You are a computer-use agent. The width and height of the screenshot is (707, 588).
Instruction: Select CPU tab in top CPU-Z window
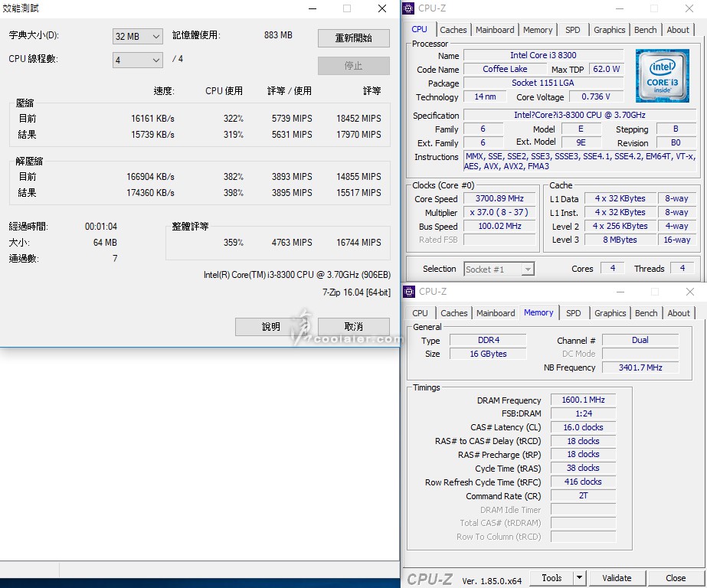[419, 29]
